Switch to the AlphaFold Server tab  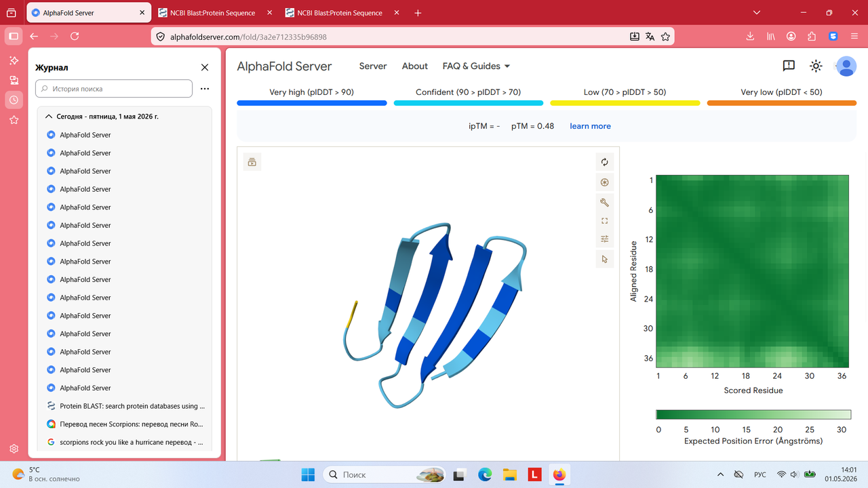click(89, 13)
